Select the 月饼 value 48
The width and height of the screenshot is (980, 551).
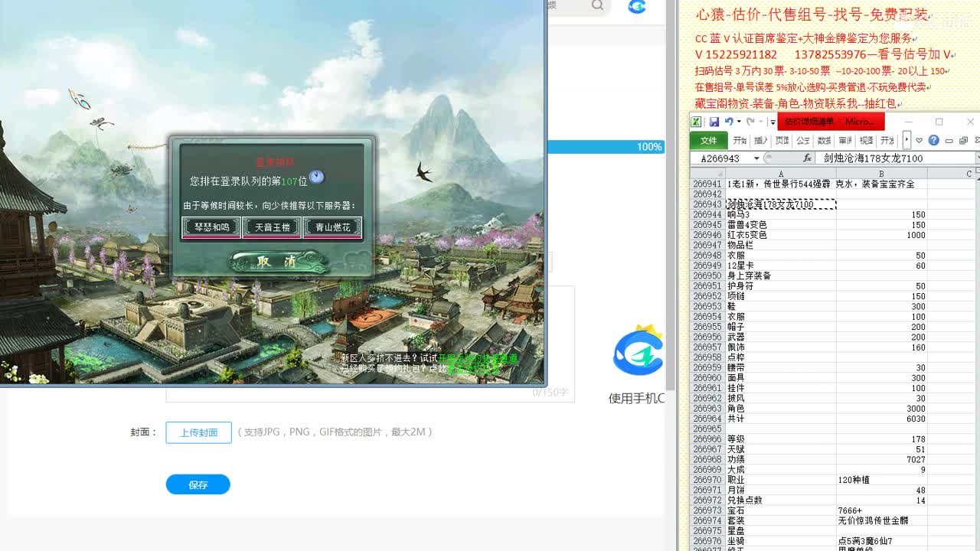click(x=882, y=490)
